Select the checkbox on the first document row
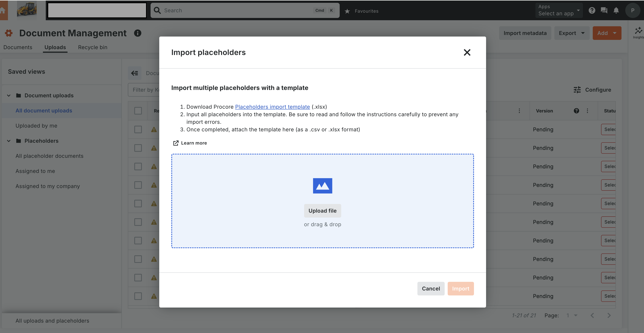Viewport: 644px width, 333px height. pyautogui.click(x=138, y=129)
